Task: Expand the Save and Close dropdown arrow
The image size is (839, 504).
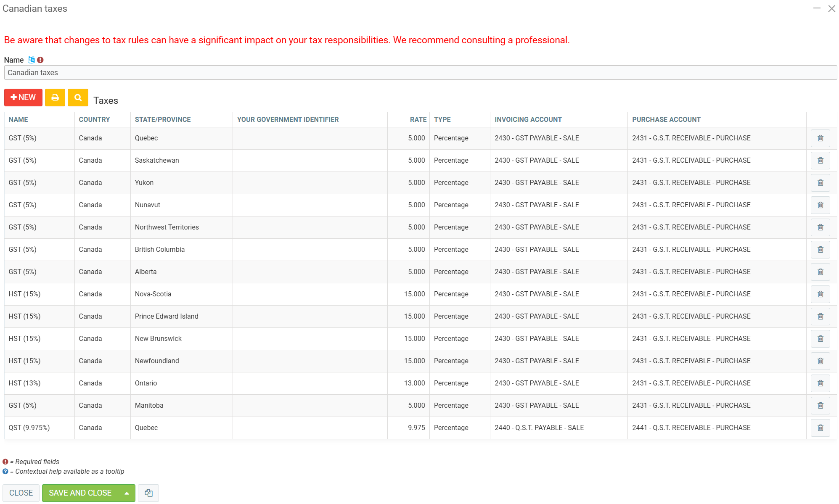Action: [x=127, y=493]
